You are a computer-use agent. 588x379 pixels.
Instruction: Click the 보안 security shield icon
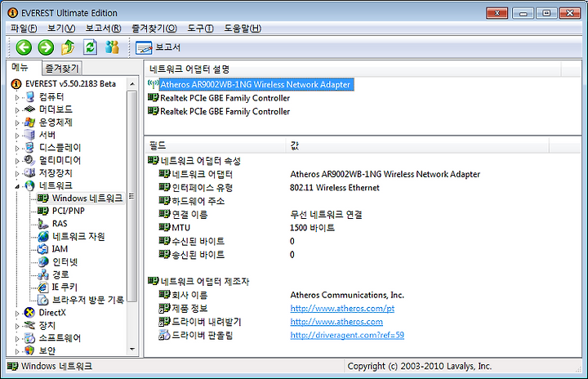[x=29, y=350]
